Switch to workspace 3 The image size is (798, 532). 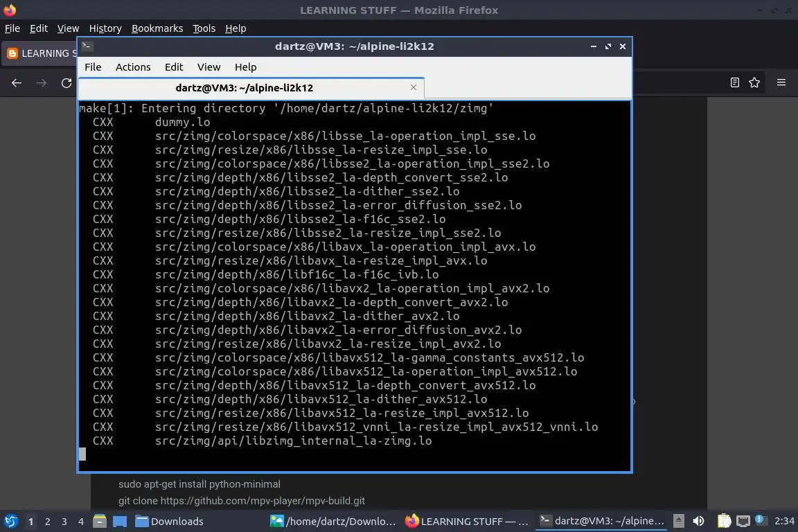[64, 522]
